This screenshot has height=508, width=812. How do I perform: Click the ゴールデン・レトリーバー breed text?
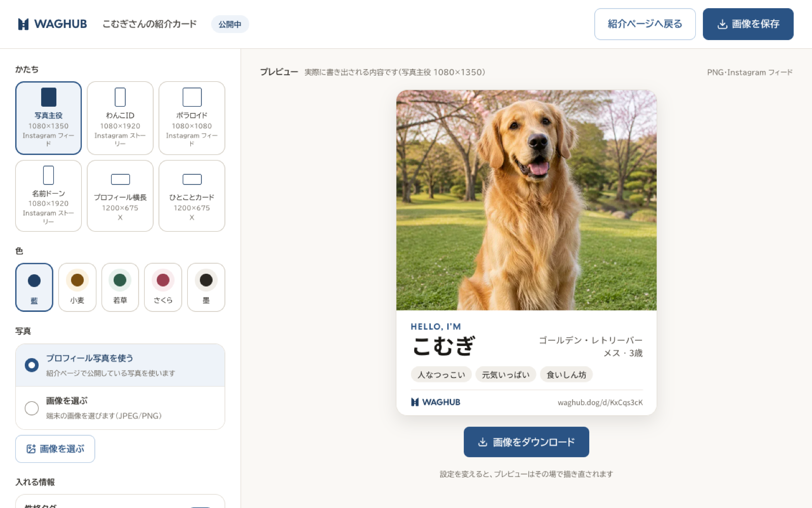tap(591, 340)
